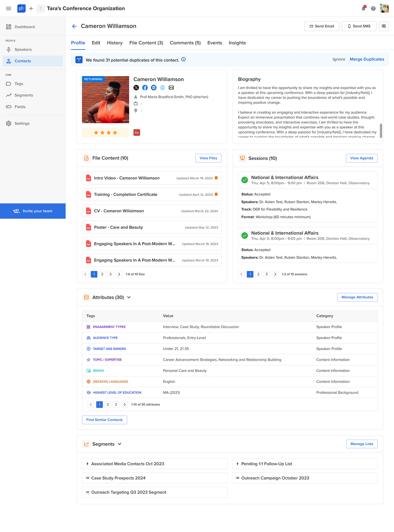
Task: Click Find Similar Contacts button
Action: click(104, 420)
